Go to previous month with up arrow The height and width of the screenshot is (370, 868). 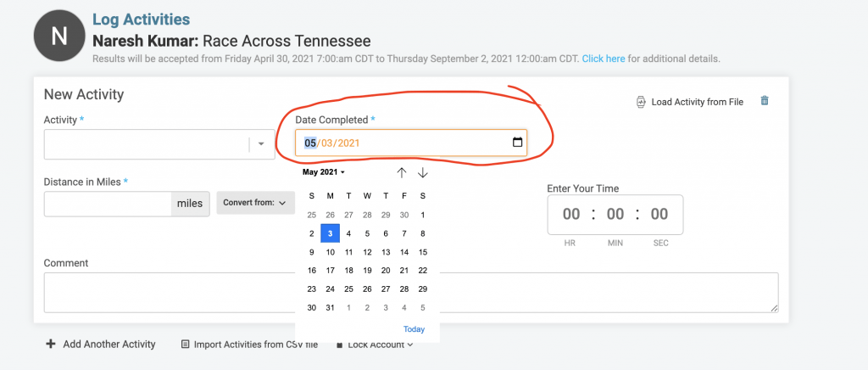click(x=402, y=173)
